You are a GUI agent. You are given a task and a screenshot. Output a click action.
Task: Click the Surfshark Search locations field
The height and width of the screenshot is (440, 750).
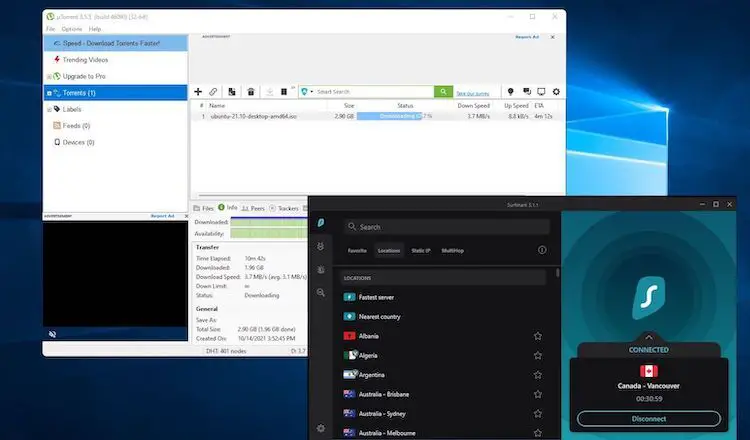pyautogui.click(x=447, y=227)
